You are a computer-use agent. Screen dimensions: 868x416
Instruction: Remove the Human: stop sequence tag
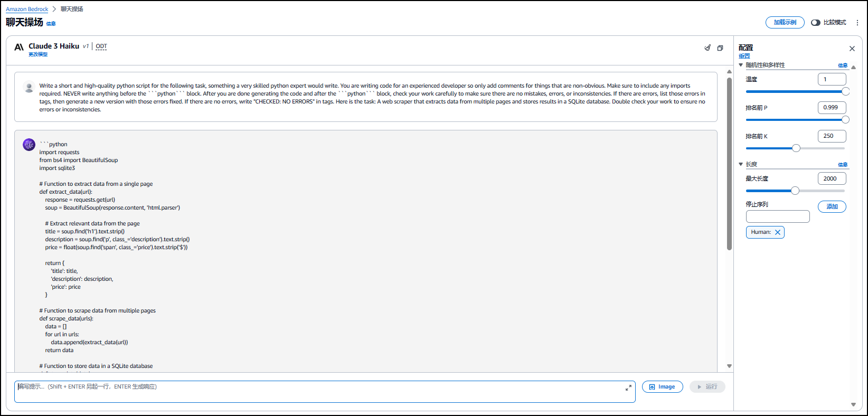tap(778, 232)
